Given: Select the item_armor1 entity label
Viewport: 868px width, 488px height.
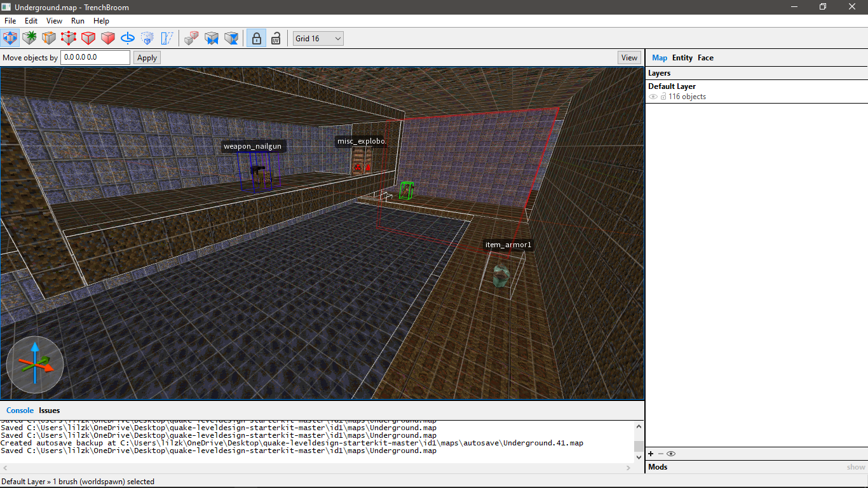Looking at the screenshot, I should point(508,245).
